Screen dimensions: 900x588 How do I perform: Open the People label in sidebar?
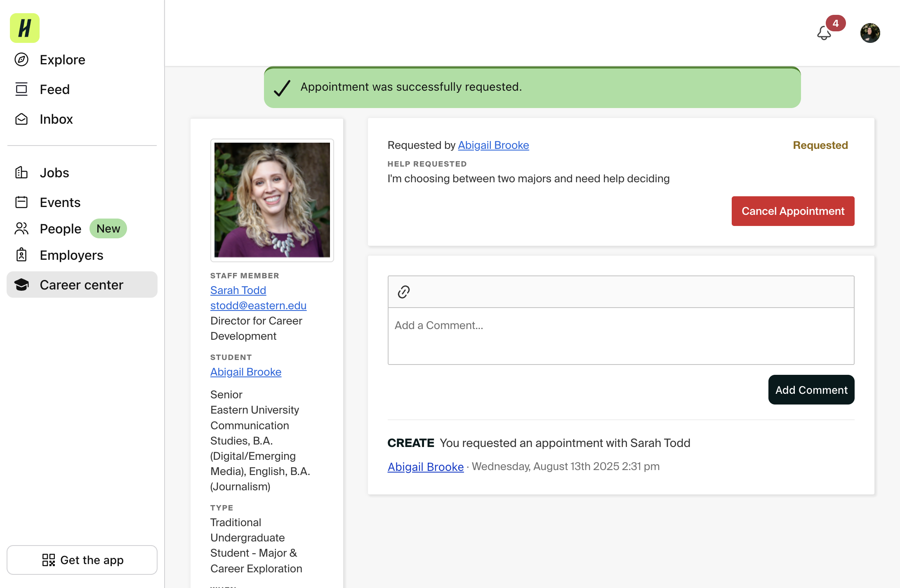coord(61,229)
